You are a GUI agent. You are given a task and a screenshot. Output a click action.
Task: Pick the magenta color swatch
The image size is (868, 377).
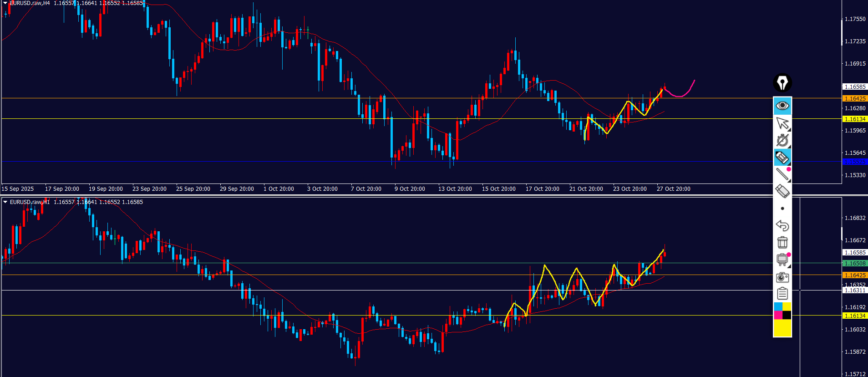pyautogui.click(x=778, y=315)
